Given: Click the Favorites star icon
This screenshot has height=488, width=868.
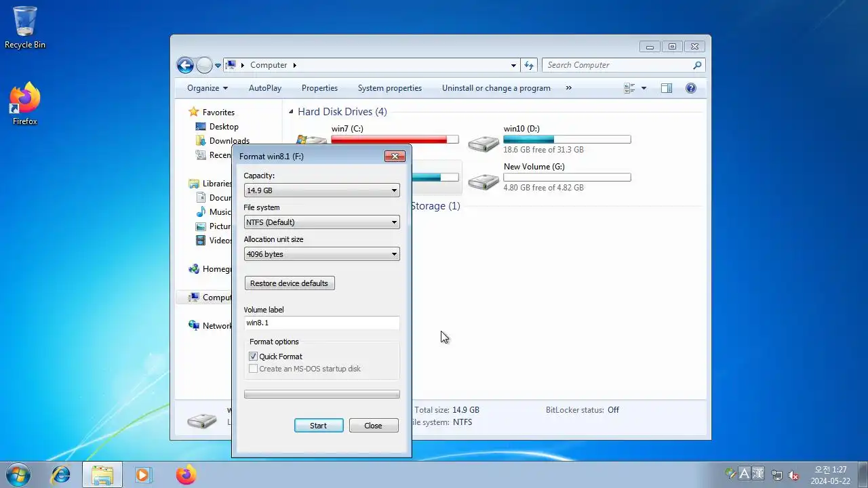Looking at the screenshot, I should tap(194, 112).
